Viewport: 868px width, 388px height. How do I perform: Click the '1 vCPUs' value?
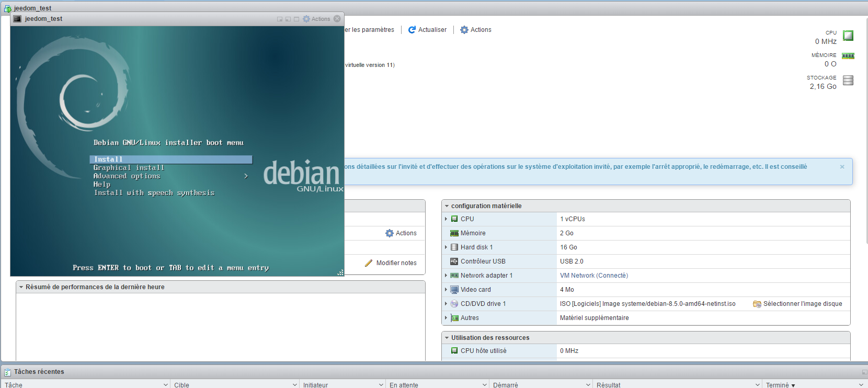tap(573, 219)
